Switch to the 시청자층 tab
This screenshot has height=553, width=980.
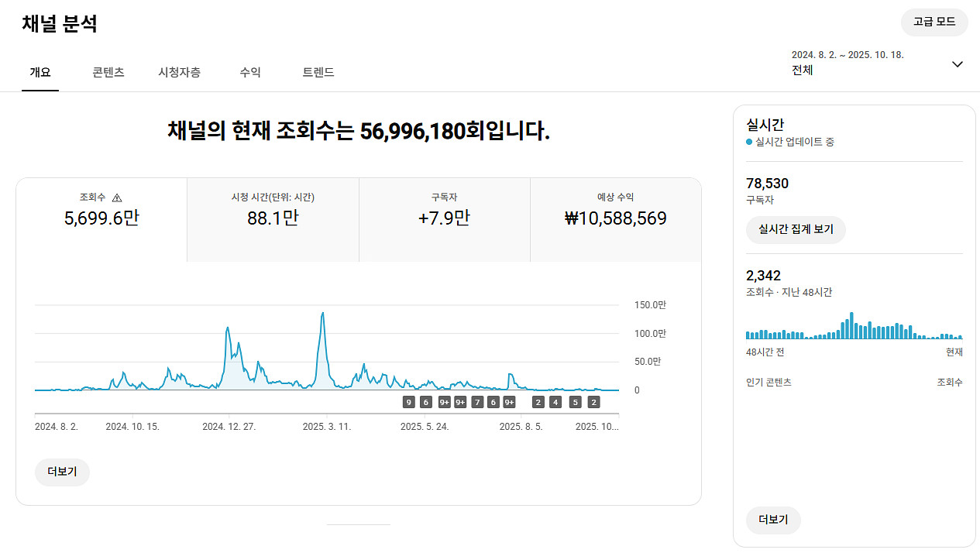179,72
